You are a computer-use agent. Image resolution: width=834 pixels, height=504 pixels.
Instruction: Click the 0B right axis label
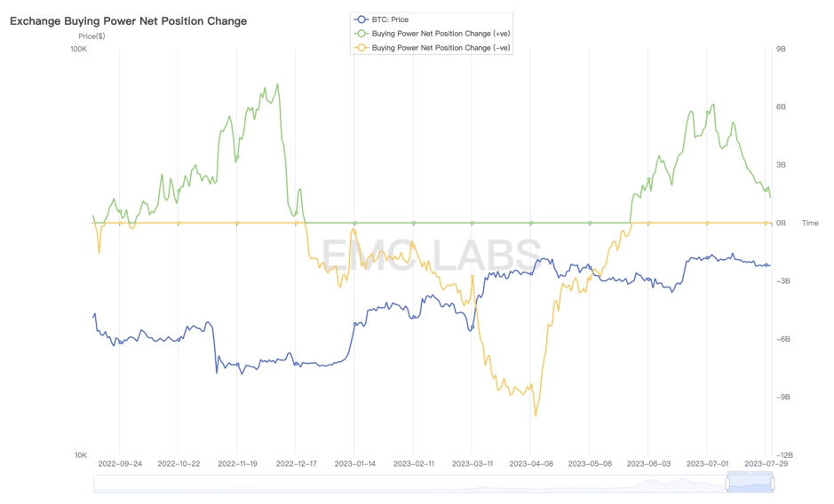pos(781,223)
